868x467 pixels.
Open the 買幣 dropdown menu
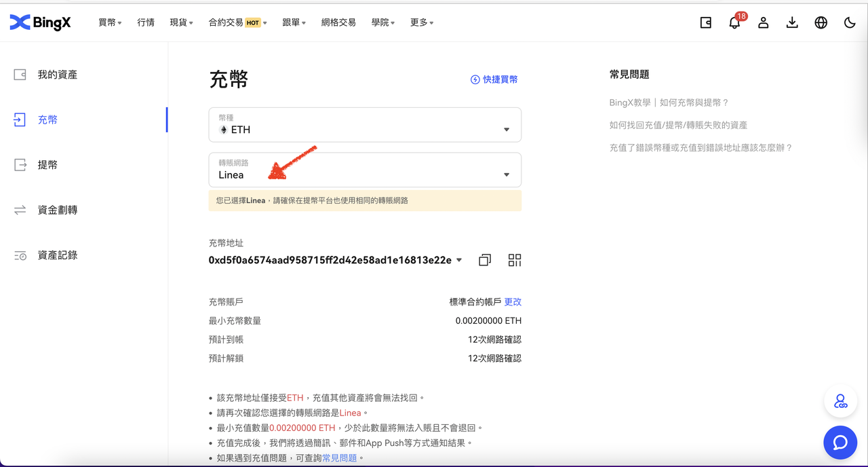coord(110,22)
